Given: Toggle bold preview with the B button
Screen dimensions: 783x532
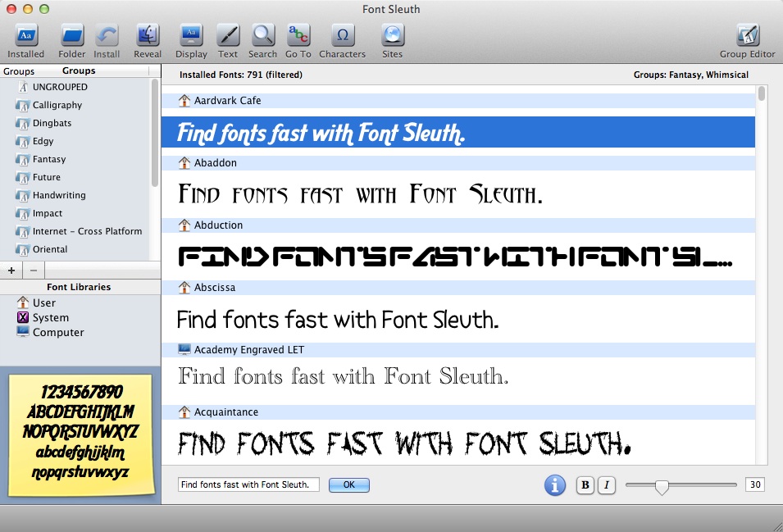Looking at the screenshot, I should pyautogui.click(x=585, y=484).
